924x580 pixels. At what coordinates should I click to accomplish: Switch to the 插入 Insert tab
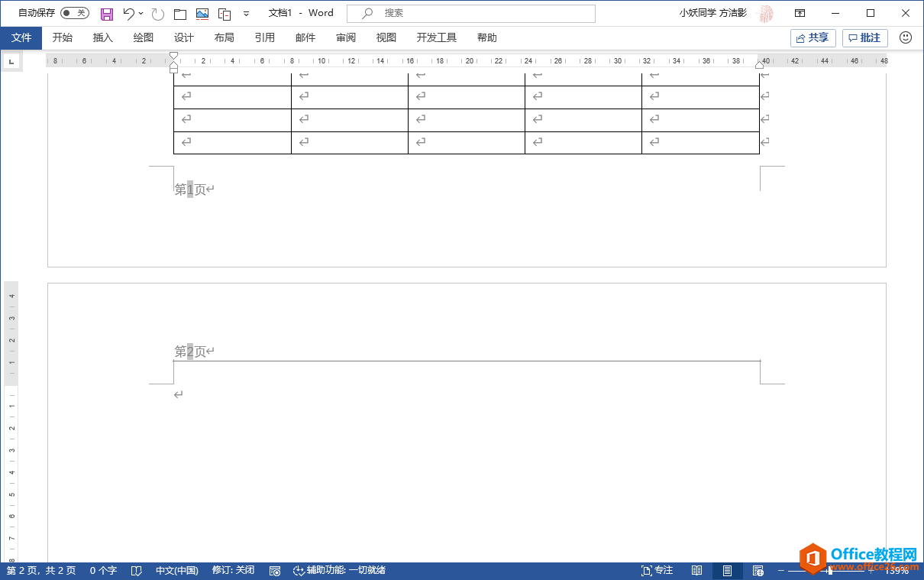pos(102,37)
